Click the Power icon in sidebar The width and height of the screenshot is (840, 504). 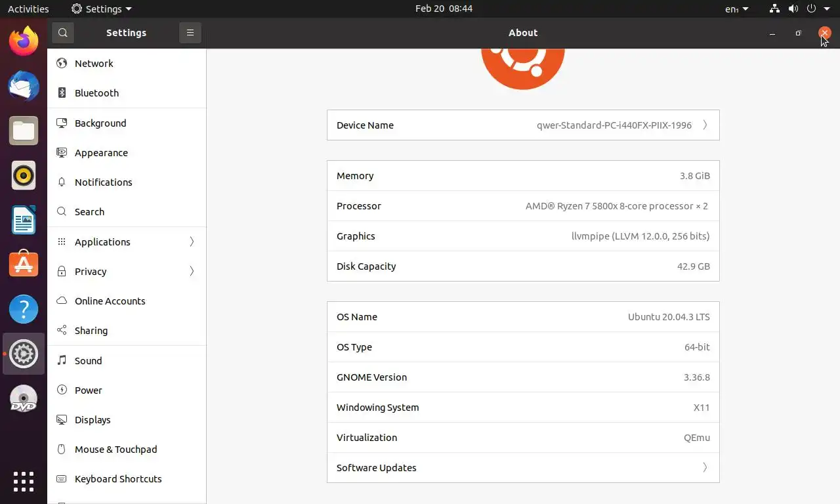click(62, 390)
